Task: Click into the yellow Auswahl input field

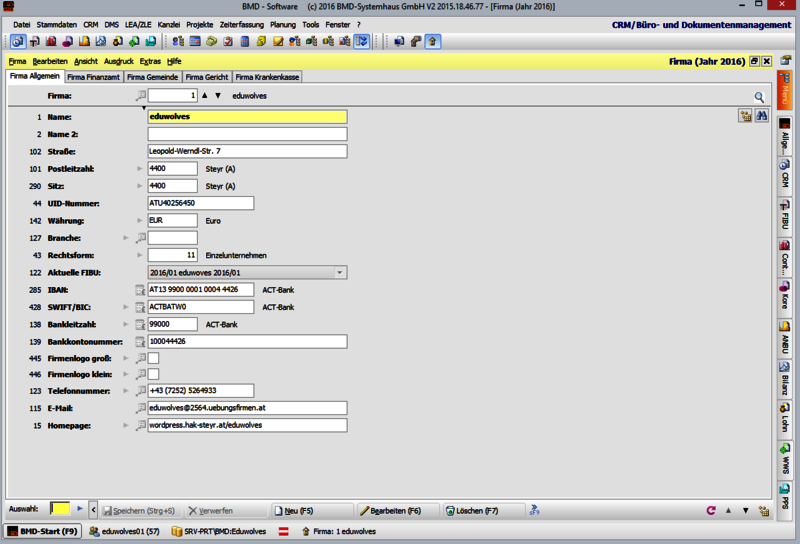Action: [x=60, y=509]
